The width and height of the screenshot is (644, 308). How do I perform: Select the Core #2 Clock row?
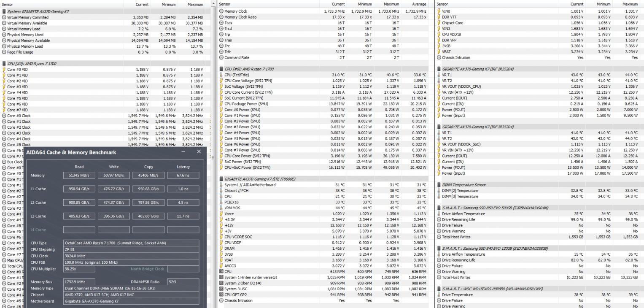(105, 127)
